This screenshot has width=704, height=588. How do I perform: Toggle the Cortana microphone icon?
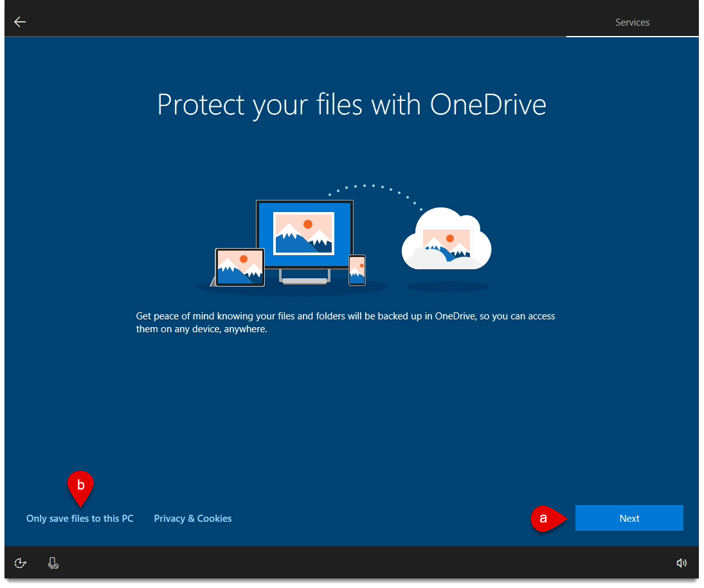pyautogui.click(x=53, y=563)
